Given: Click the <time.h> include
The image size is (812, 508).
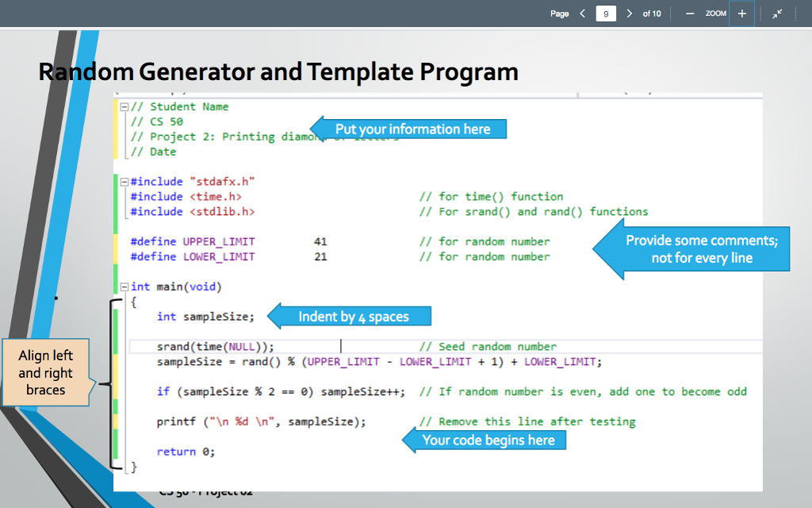Looking at the screenshot, I should coord(216,197).
